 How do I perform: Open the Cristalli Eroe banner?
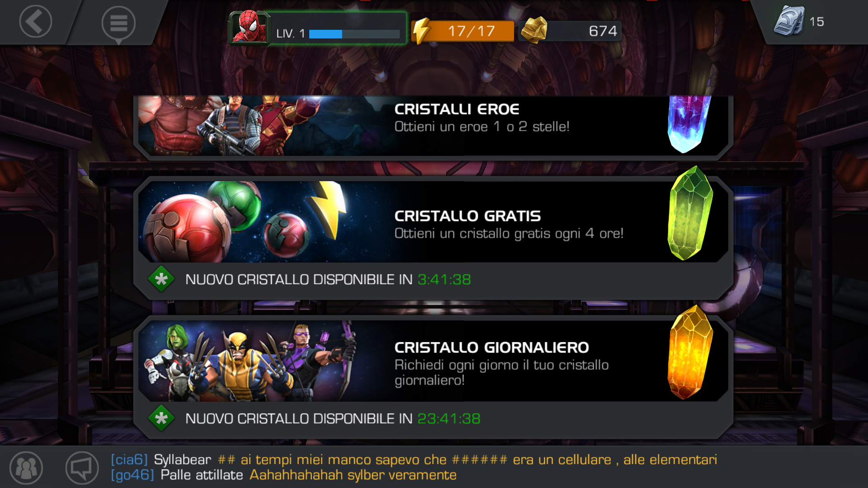433,126
